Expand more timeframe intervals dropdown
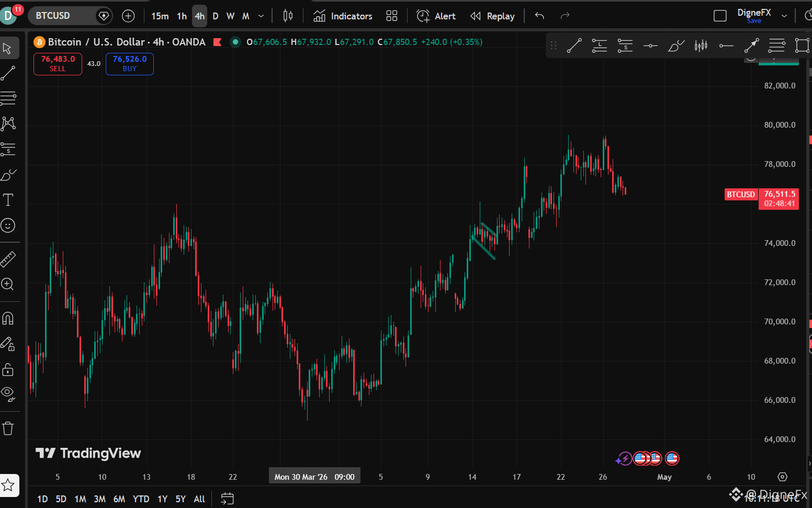Screen dimensions: 812x508 pyautogui.click(x=261, y=16)
